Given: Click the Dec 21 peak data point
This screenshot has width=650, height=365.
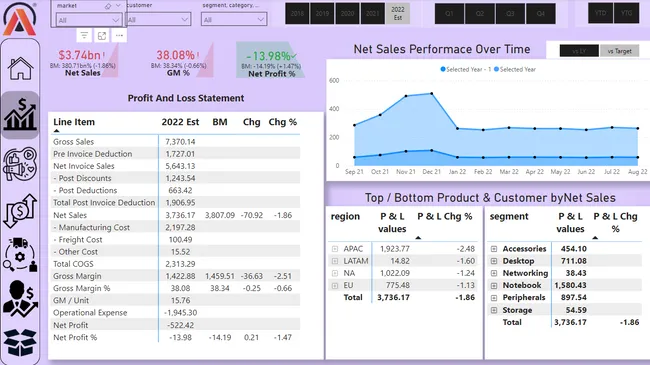Looking at the screenshot, I should coord(432,94).
